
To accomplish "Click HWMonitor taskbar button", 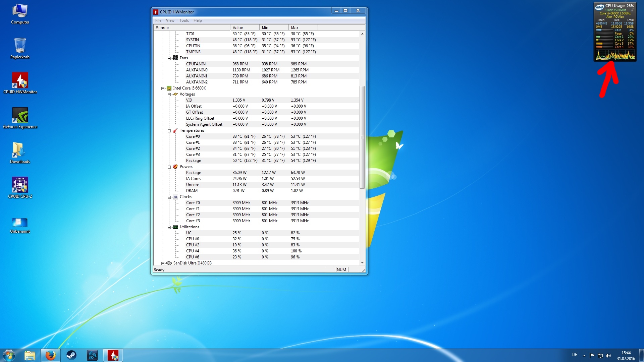I will (x=113, y=355).
